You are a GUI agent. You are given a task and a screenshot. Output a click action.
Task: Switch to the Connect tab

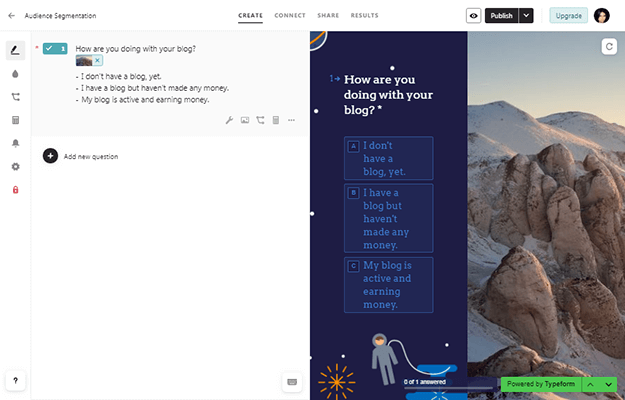290,16
